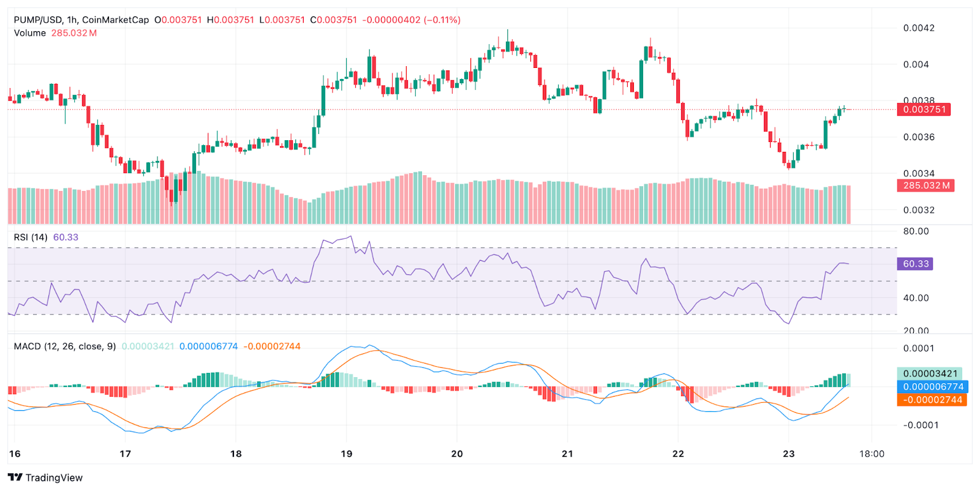Click the purple 60.33 RSI axis tag

click(915, 264)
